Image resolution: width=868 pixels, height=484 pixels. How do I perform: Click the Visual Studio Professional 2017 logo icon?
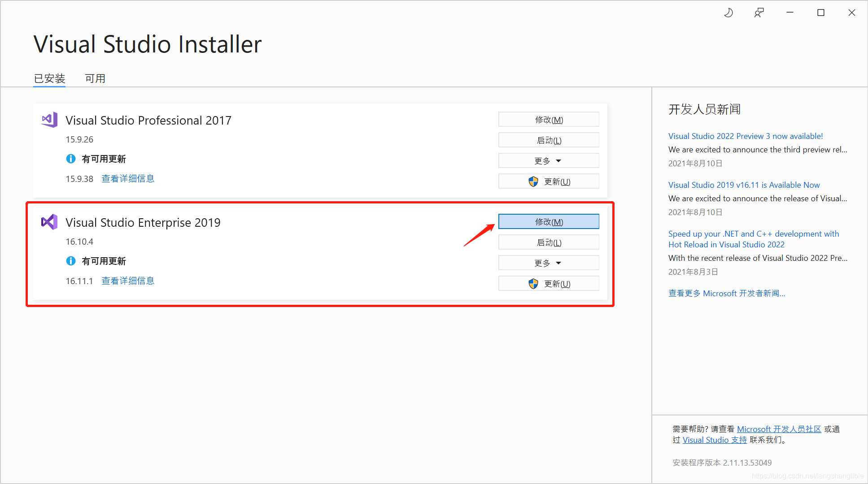[49, 120]
